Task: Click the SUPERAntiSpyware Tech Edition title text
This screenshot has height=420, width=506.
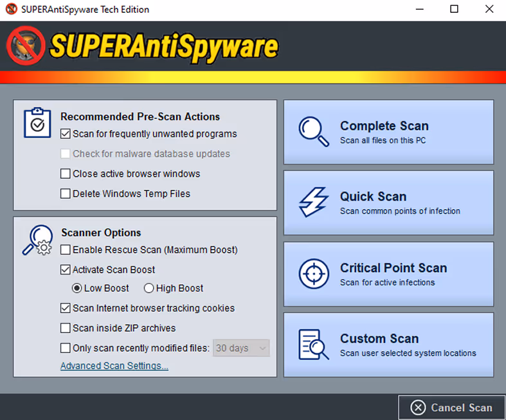Action: tap(86, 10)
